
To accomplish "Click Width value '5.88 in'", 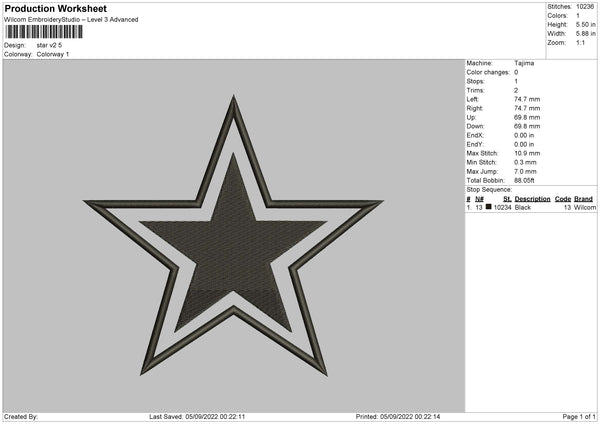I will pos(585,34).
